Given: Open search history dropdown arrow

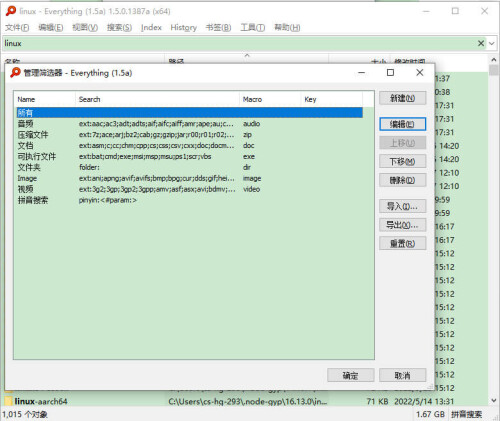Looking at the screenshot, I should coord(492,44).
